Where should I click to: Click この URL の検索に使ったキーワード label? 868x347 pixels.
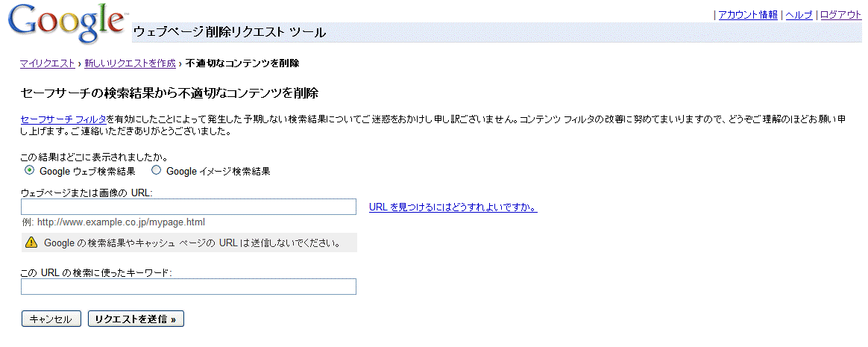[96, 272]
